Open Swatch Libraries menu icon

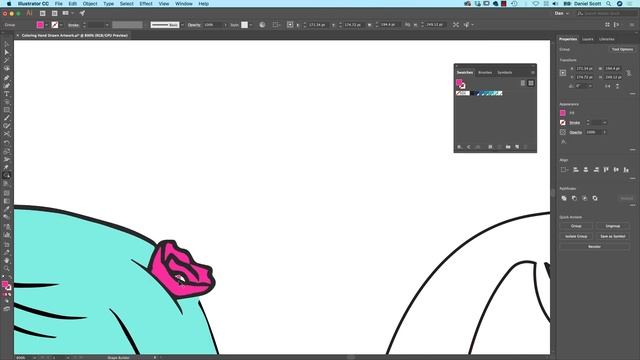[x=460, y=147]
